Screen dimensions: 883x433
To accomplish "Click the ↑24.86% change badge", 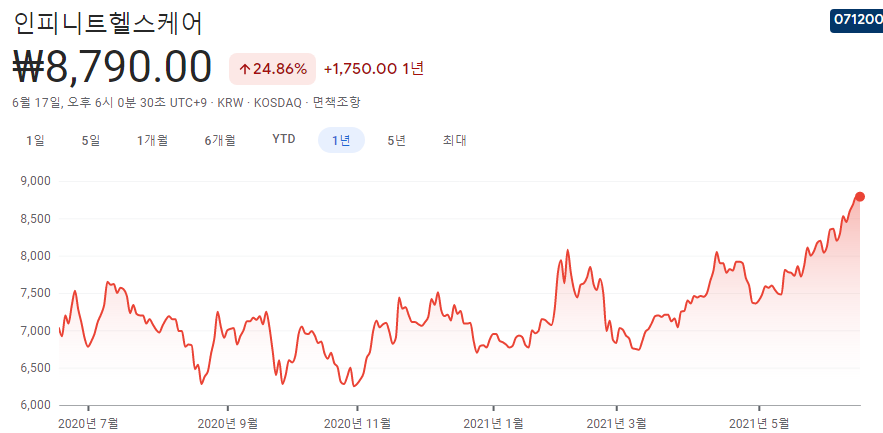I will pyautogui.click(x=273, y=69).
